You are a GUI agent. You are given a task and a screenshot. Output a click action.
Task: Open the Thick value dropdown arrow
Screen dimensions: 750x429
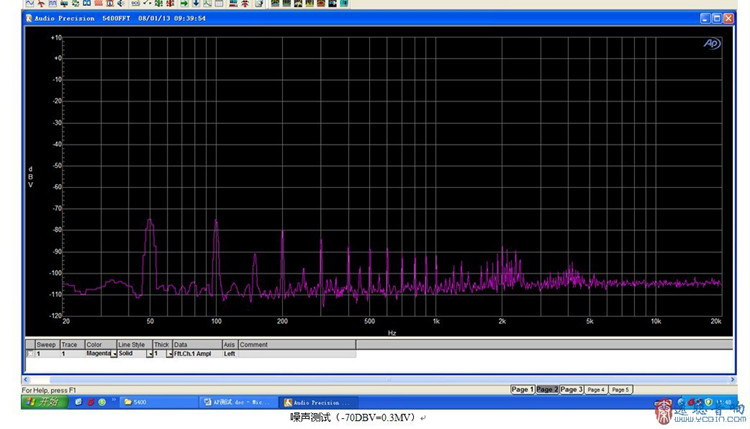(169, 354)
